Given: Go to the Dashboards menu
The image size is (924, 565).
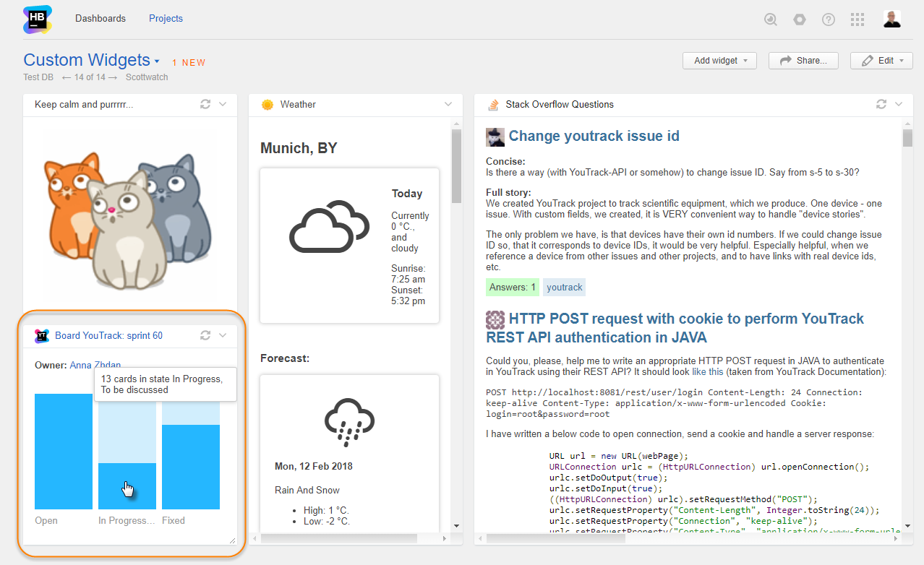Looking at the screenshot, I should [100, 19].
